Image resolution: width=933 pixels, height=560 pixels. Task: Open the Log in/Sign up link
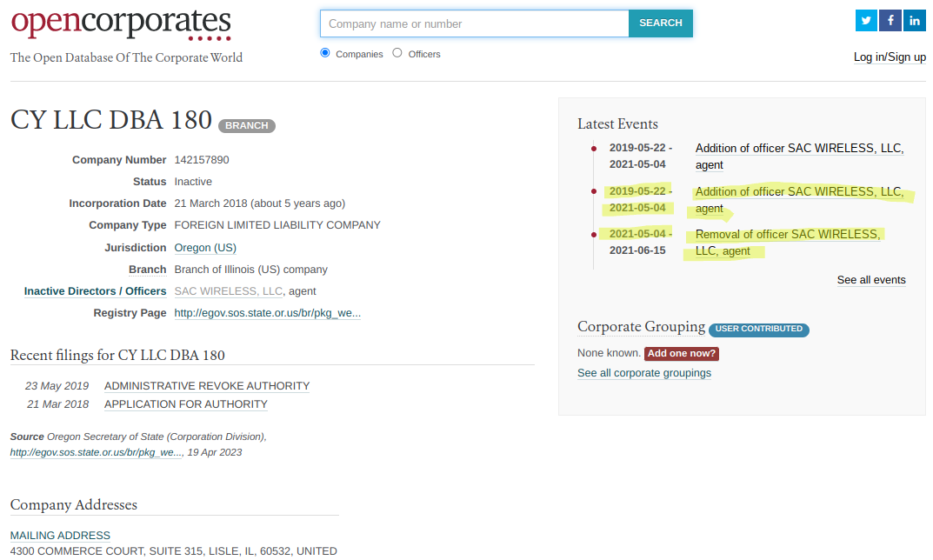coord(890,57)
